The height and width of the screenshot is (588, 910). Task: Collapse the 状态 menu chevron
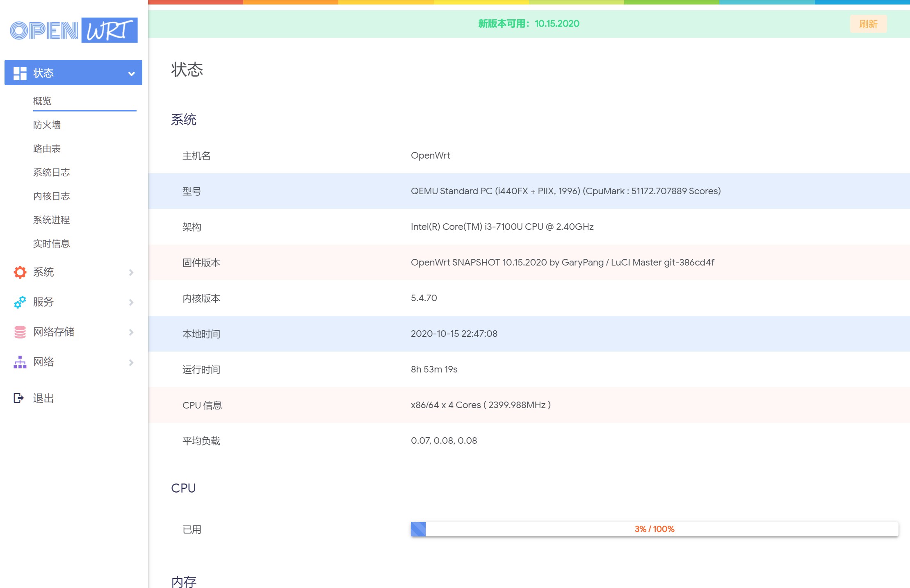[131, 74]
